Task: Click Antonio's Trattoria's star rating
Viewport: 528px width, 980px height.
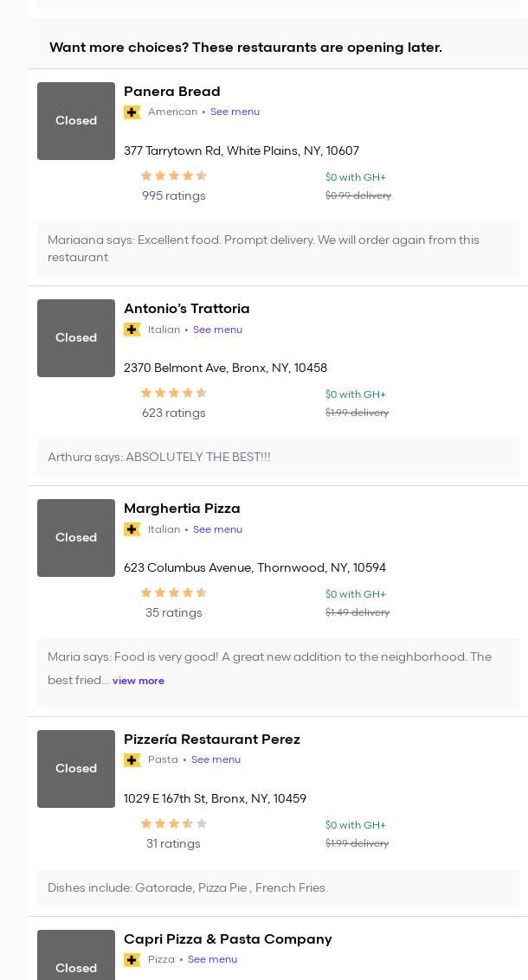Action: click(174, 393)
